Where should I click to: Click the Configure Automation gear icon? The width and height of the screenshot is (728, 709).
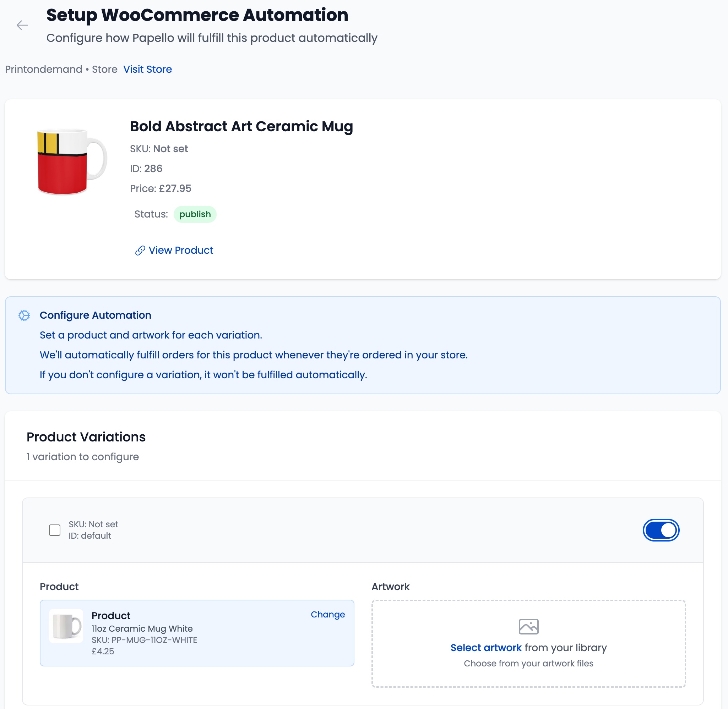pyautogui.click(x=24, y=315)
